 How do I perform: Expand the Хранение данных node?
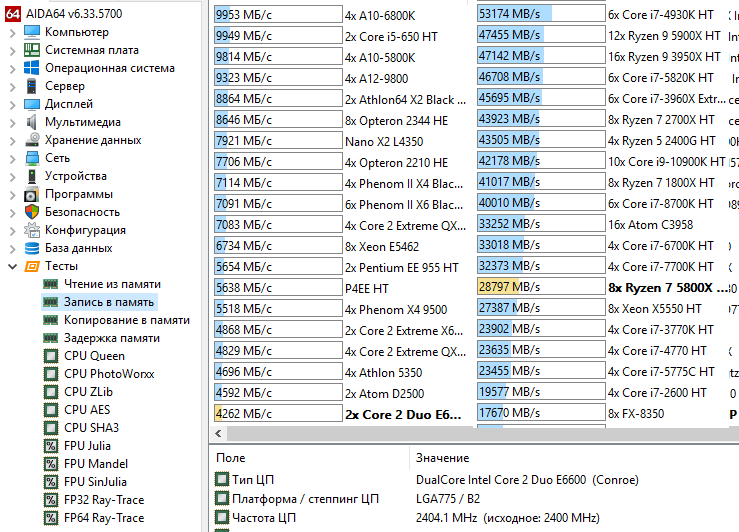coord(13,140)
